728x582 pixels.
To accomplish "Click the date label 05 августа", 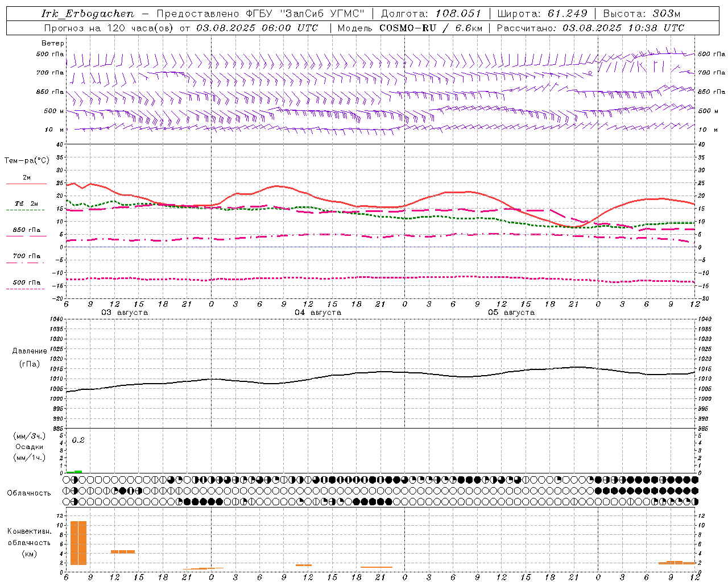I will [511, 313].
